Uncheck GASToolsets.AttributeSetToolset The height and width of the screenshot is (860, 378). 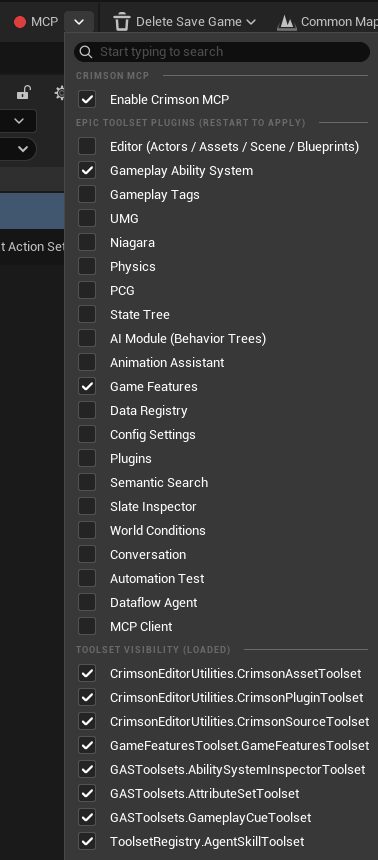(87, 794)
